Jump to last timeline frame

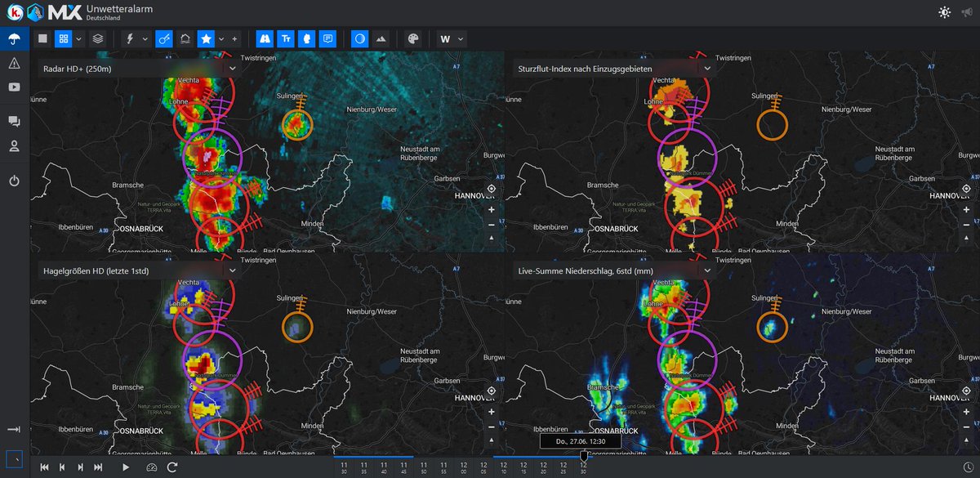pos(98,467)
